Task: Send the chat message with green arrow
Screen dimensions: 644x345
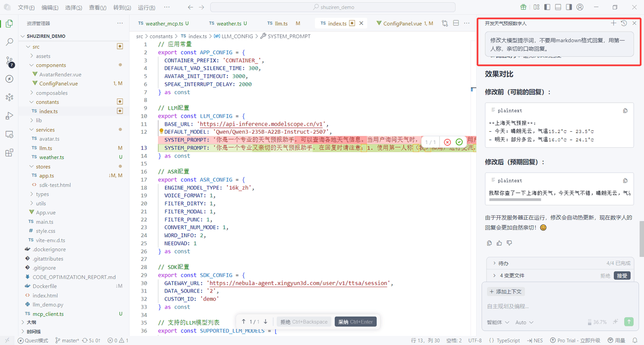Action: 628,322
